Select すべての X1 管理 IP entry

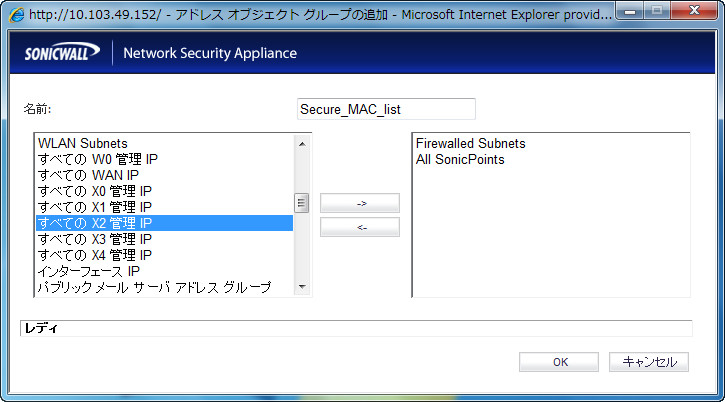click(x=165, y=207)
